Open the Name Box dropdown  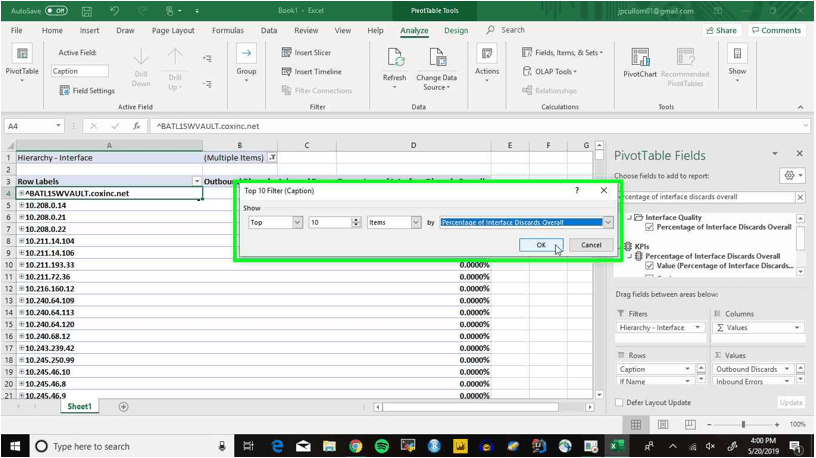58,126
